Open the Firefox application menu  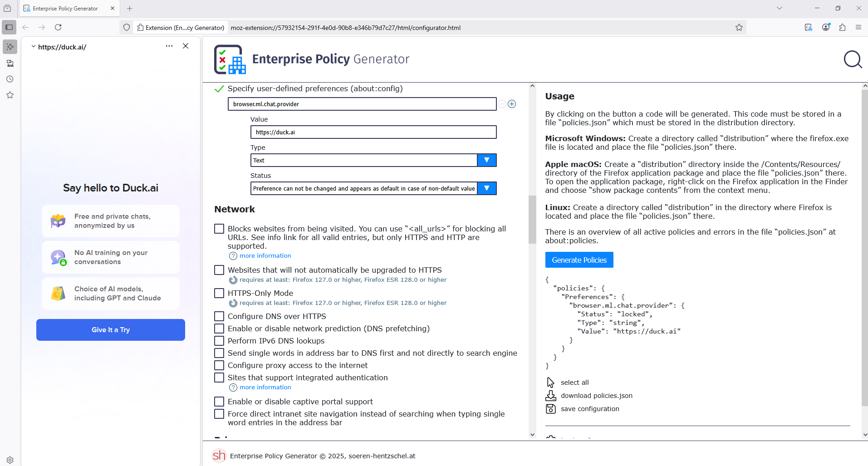pyautogui.click(x=858, y=27)
